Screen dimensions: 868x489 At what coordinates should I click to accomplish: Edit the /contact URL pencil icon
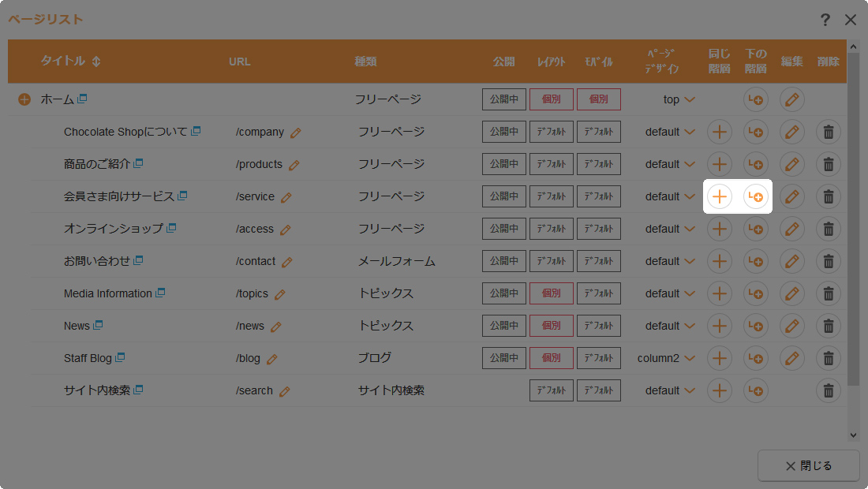286,262
